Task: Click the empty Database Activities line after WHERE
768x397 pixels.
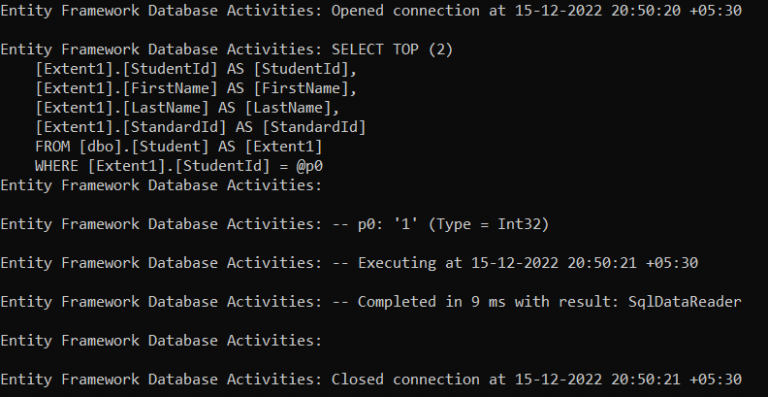Action: (161, 186)
